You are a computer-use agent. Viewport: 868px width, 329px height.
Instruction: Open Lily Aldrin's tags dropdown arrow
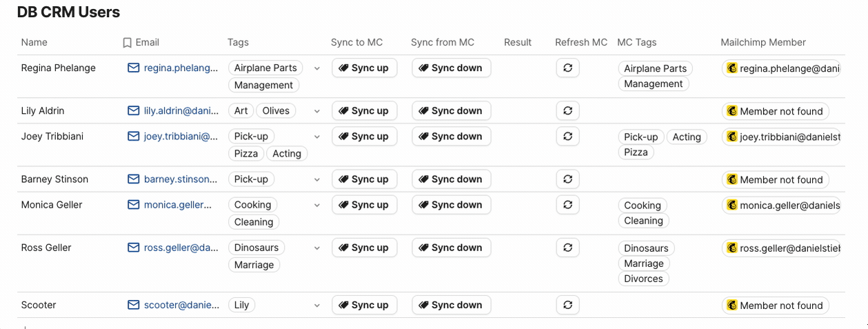click(317, 111)
